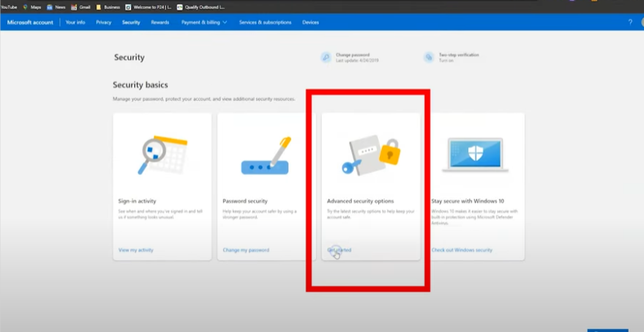Click Check out Windows security link
This screenshot has width=644, height=332.
462,250
